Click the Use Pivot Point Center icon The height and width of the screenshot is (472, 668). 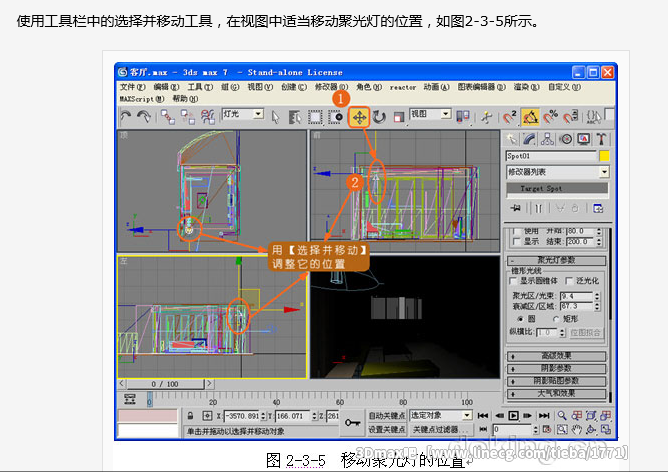tap(463, 117)
